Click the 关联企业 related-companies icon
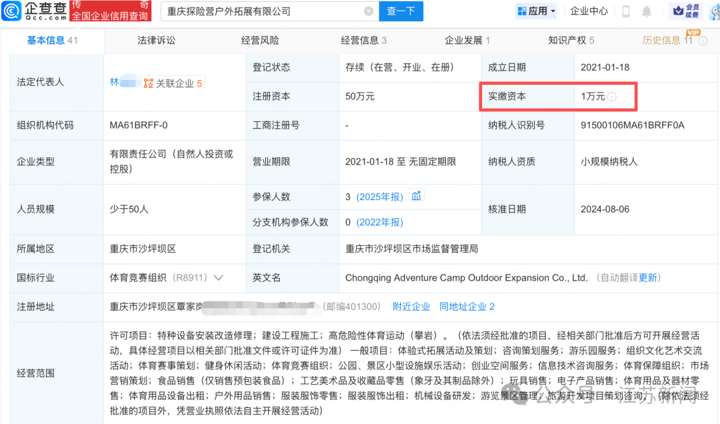 [x=148, y=83]
